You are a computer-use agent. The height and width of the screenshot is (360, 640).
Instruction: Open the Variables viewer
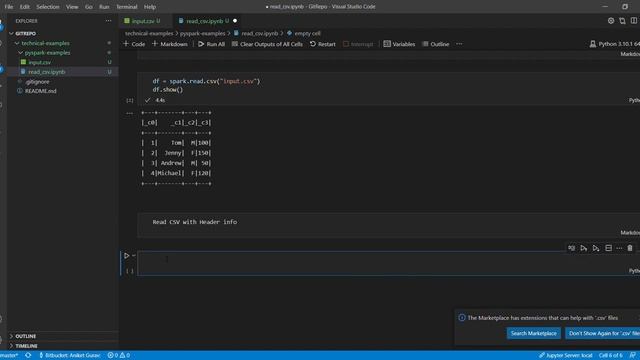coord(399,44)
